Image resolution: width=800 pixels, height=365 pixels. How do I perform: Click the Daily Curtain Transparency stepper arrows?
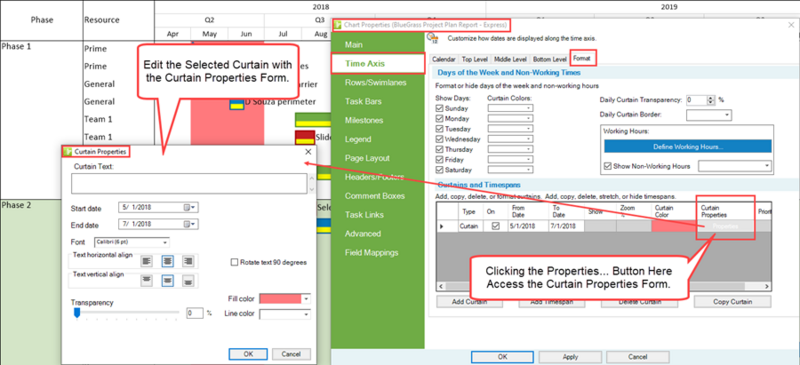[x=711, y=100]
